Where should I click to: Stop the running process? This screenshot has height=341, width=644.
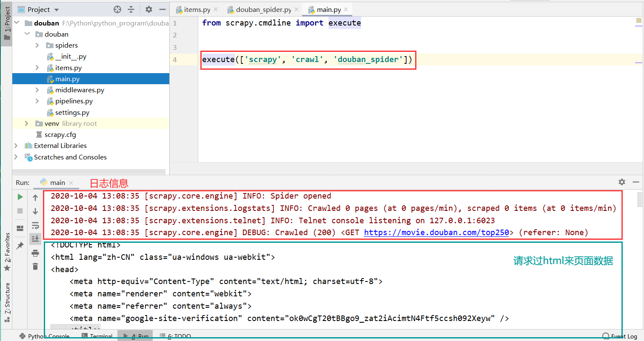point(20,211)
